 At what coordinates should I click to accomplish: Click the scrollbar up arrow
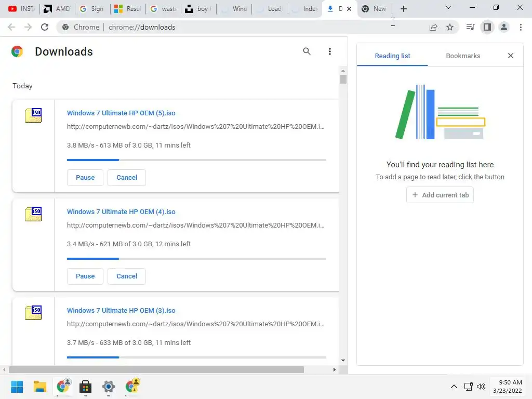[x=343, y=71]
